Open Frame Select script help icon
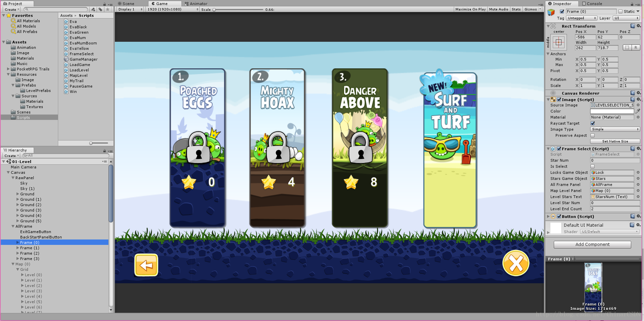 (633, 149)
